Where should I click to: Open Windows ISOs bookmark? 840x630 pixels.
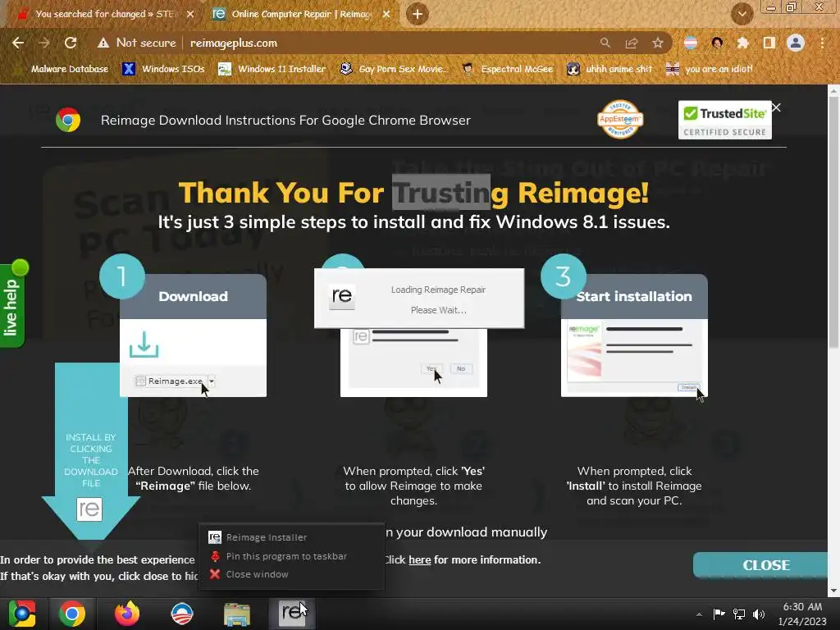(x=163, y=69)
